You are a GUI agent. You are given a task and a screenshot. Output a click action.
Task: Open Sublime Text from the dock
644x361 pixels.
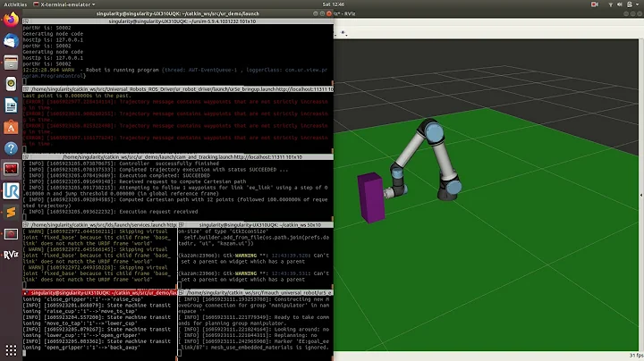coord(11,213)
